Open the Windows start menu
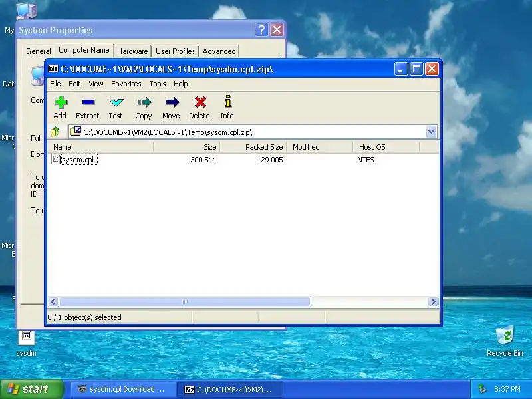 (x=32, y=389)
